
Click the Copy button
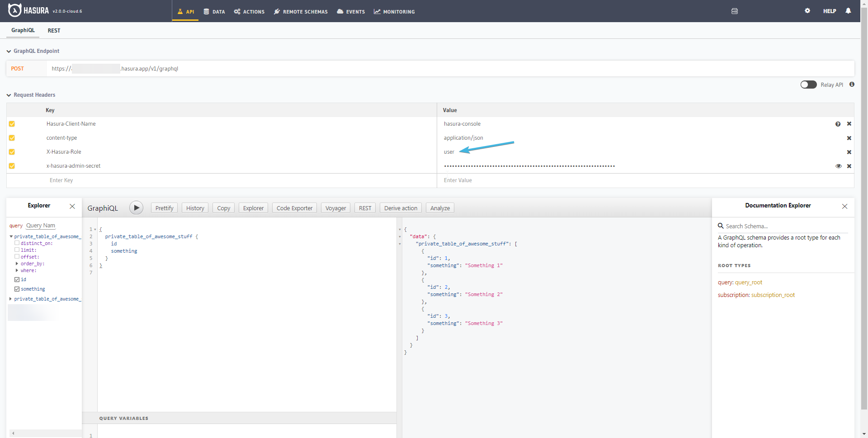[223, 208]
